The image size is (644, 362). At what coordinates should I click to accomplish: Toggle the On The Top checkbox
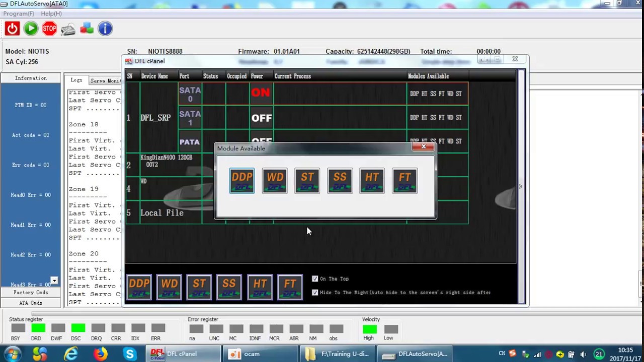tap(315, 279)
